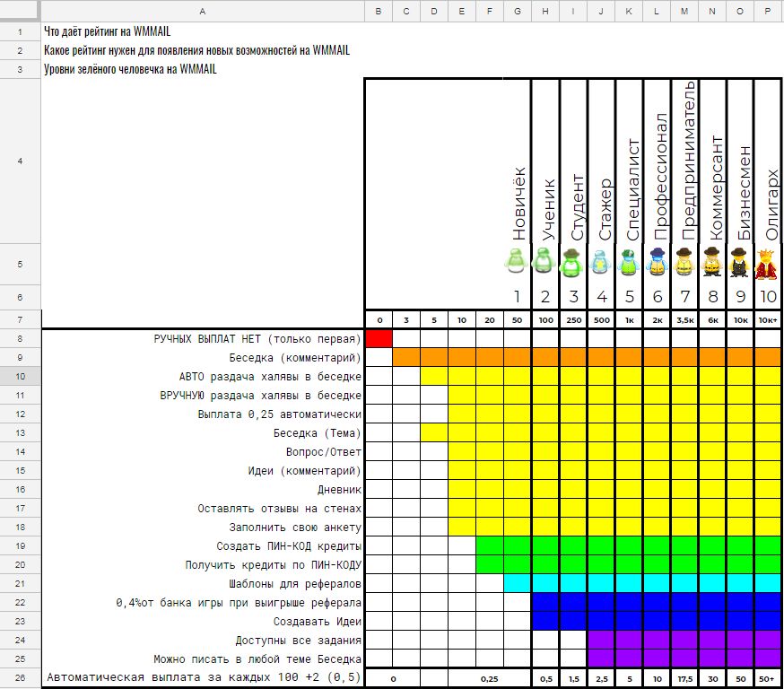
Task: Select the 'Идеи (комментарий)' row label
Action: coord(304,471)
